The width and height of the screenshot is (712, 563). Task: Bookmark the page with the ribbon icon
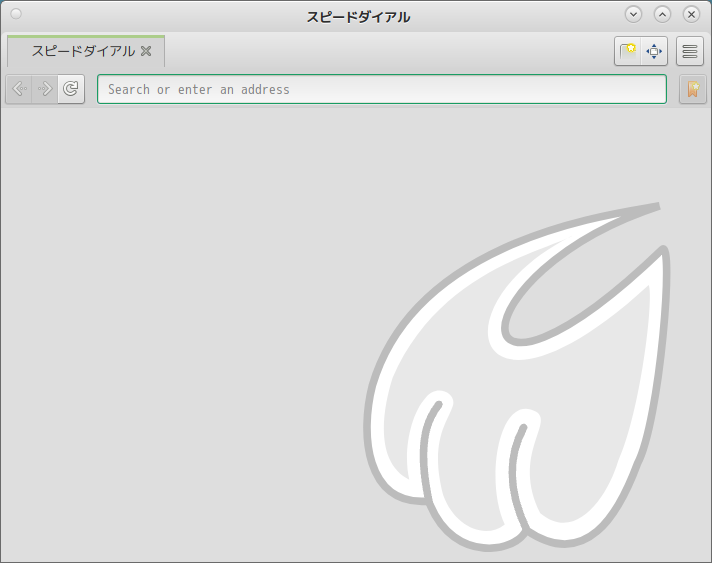click(x=692, y=89)
